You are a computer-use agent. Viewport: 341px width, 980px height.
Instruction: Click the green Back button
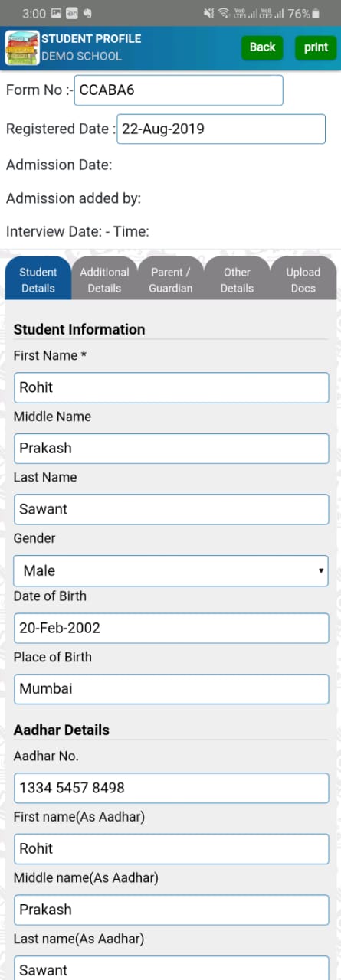pyautogui.click(x=262, y=47)
